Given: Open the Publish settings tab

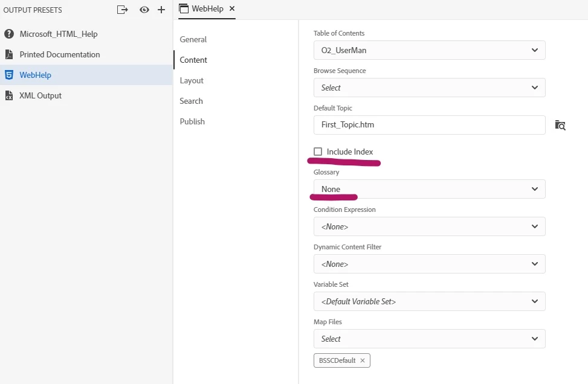Looking at the screenshot, I should coord(192,121).
